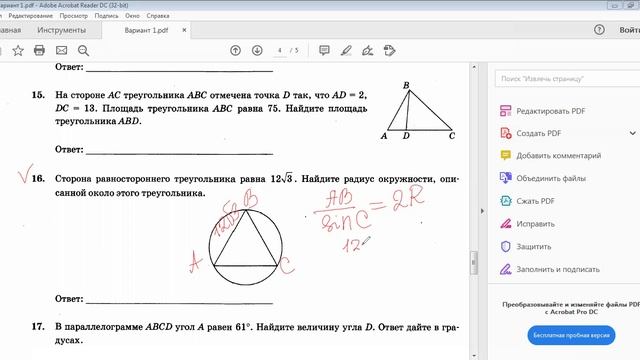
Task: Click the page number field
Action: (280, 51)
